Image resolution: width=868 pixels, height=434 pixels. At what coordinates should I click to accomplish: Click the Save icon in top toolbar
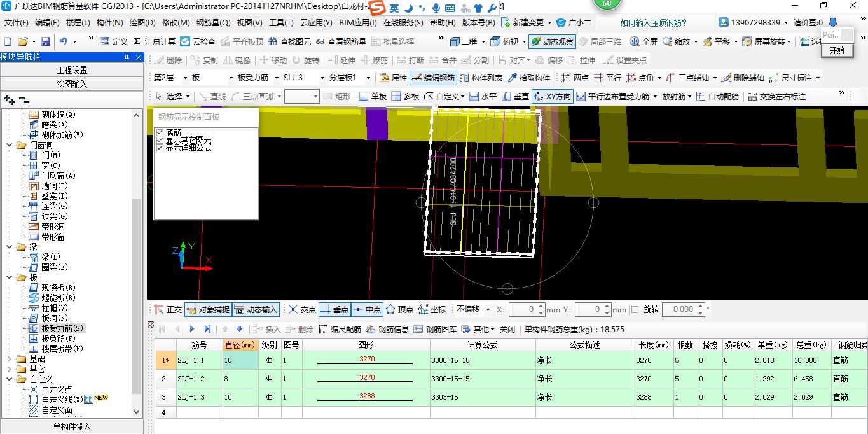coord(45,41)
